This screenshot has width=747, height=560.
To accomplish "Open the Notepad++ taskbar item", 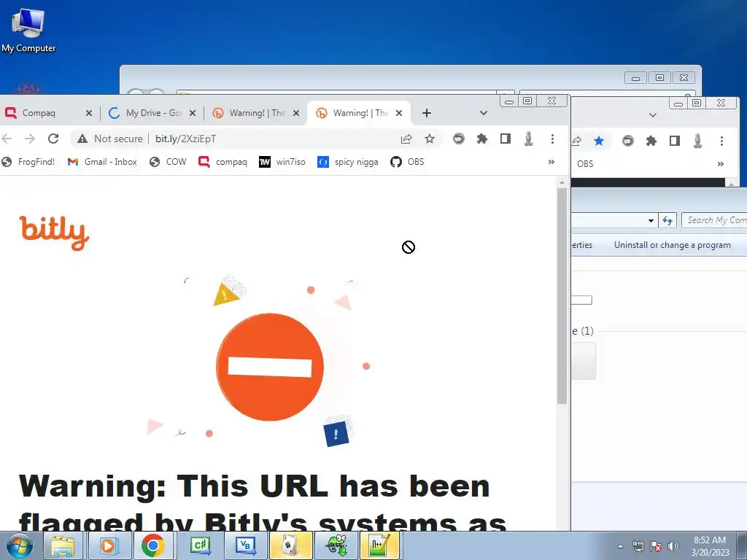I will pos(379,545).
